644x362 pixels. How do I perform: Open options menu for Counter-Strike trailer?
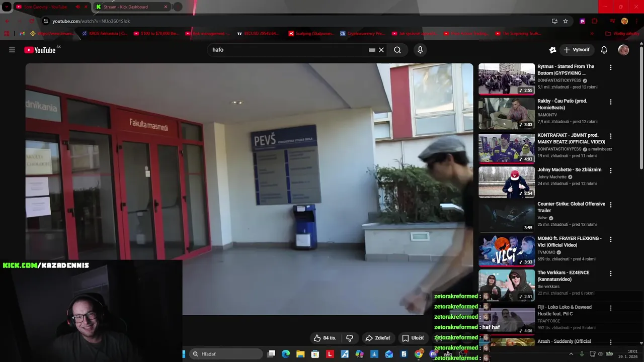coord(611,205)
